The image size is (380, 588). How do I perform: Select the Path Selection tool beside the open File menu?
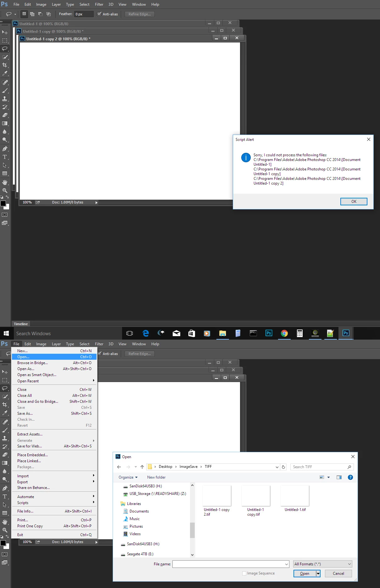point(5,505)
